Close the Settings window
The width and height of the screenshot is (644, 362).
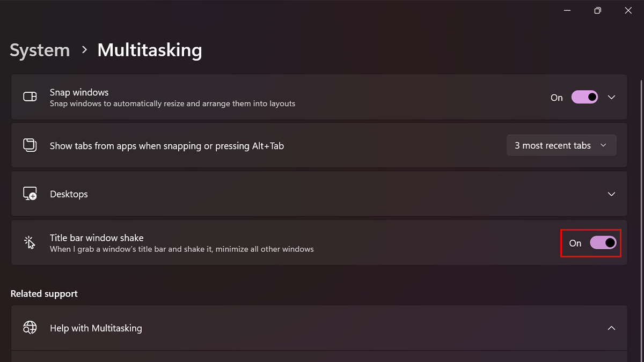[x=628, y=11]
